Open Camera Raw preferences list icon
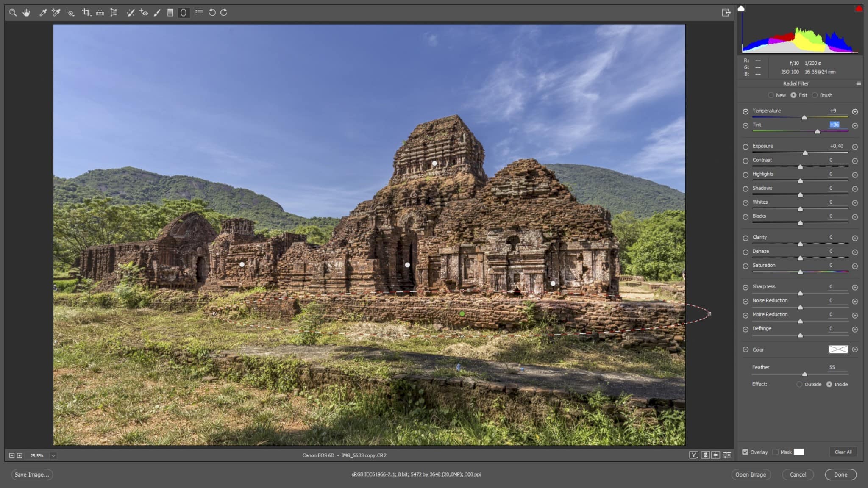The height and width of the screenshot is (488, 868). [199, 12]
